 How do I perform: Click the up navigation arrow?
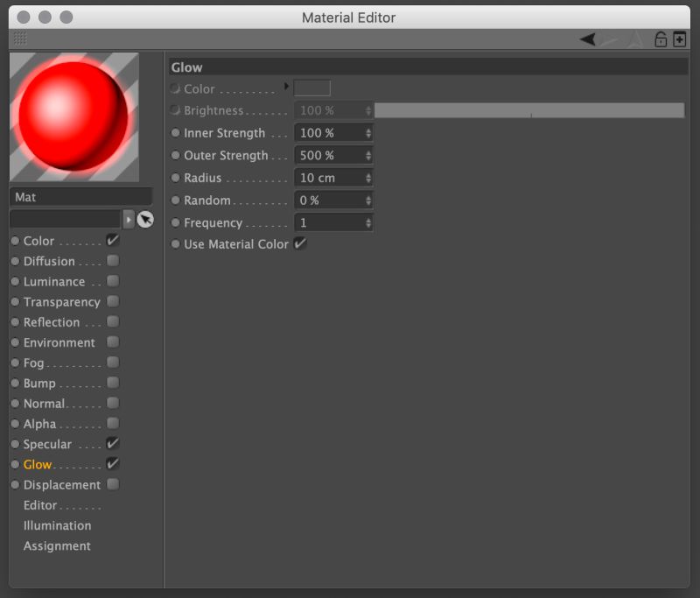pos(635,39)
